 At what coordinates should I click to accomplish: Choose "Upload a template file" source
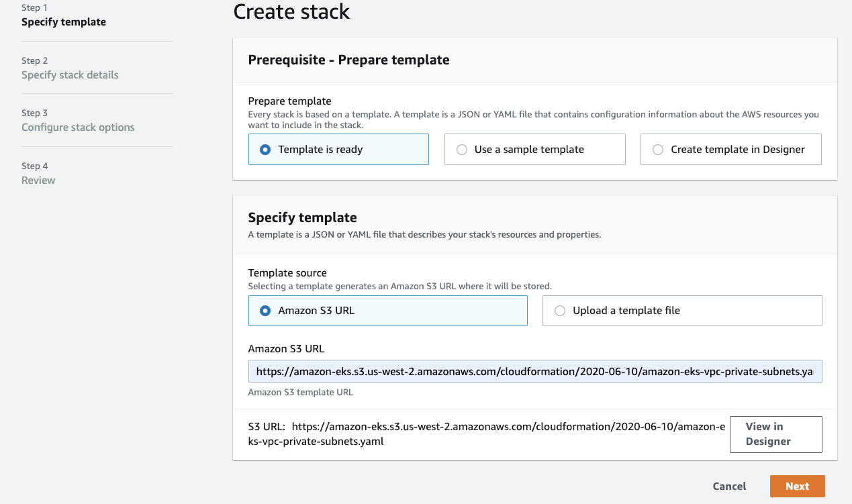point(682,311)
